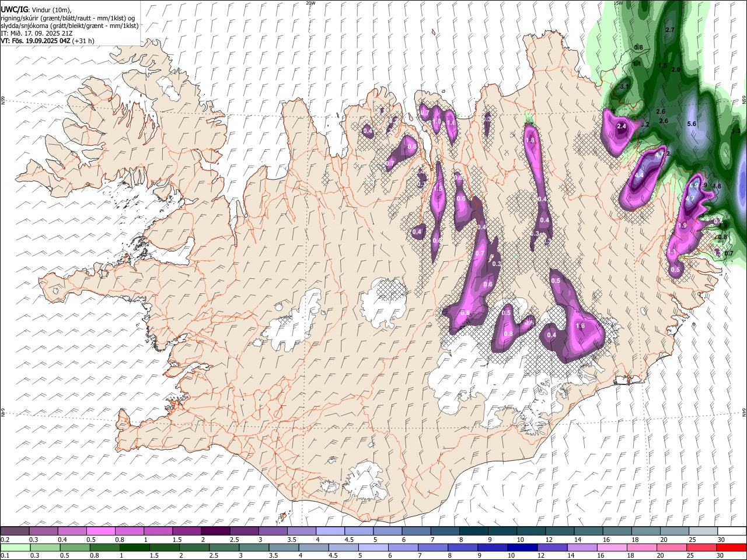Click the 4.4 snow value on map
The height and width of the screenshot is (560, 747).
tap(639, 174)
